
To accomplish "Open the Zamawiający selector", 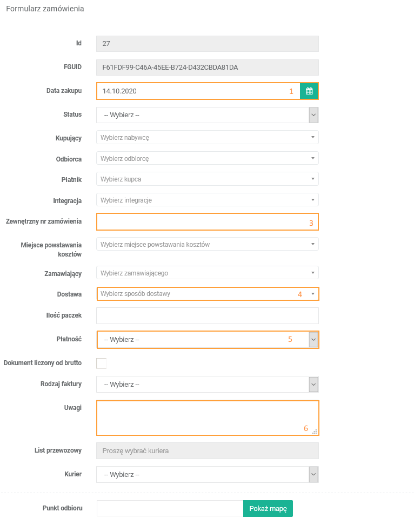I will pyautogui.click(x=207, y=273).
